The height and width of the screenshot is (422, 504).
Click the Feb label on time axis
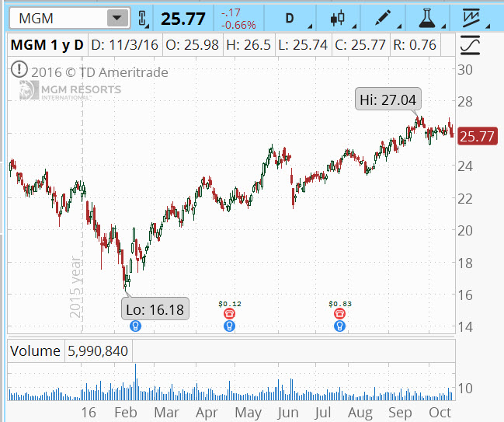click(126, 413)
